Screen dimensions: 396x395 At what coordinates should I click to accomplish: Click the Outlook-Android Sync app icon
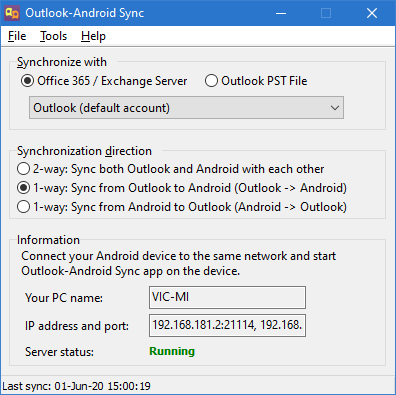(13, 13)
